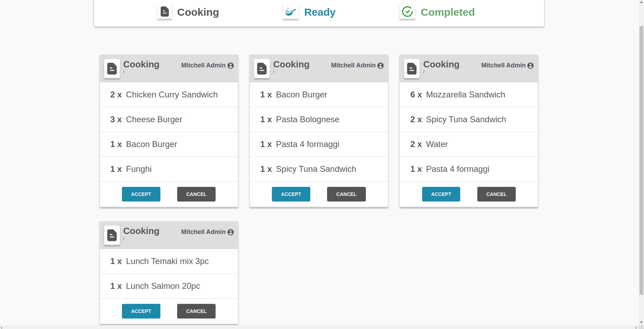Cancel the Chicken Curry Sandwich order
This screenshot has width=644, height=329.
[x=196, y=194]
